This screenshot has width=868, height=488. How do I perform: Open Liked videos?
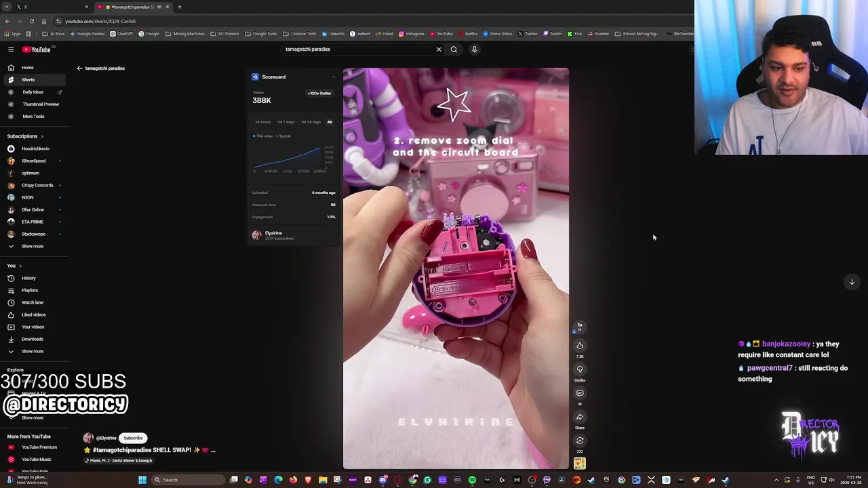click(x=33, y=314)
